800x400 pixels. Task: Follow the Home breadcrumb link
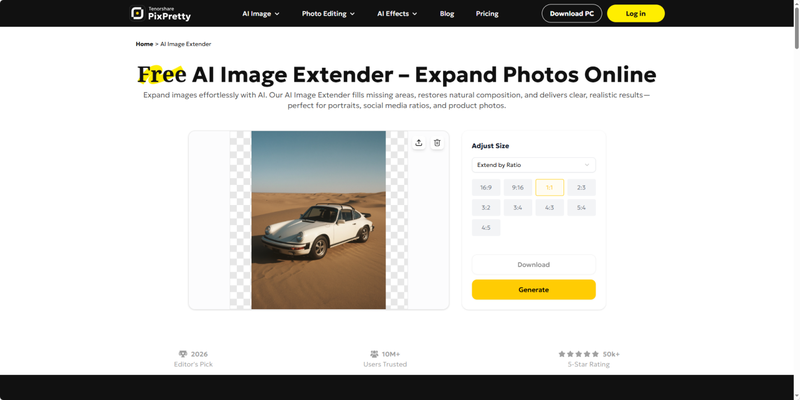pos(144,44)
